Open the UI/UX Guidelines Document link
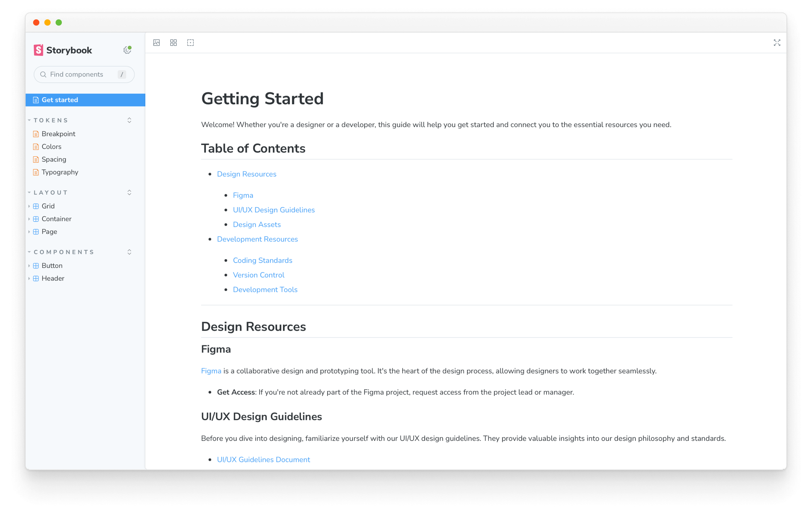This screenshot has width=812, height=514. [263, 459]
